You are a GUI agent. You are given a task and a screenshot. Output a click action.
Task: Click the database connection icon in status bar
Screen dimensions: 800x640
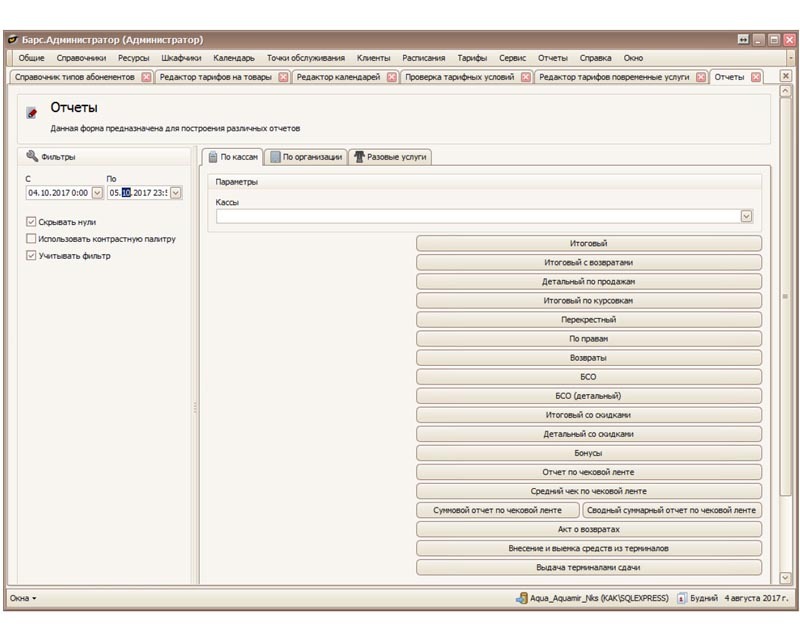click(521, 598)
